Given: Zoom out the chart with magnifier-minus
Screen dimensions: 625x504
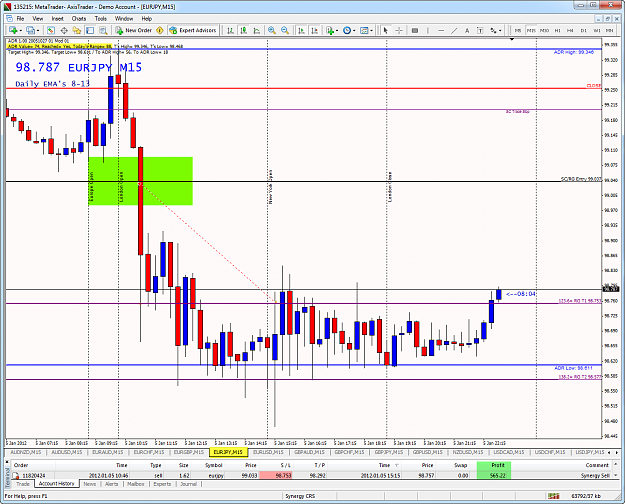Looking at the screenshot, I should point(285,30).
